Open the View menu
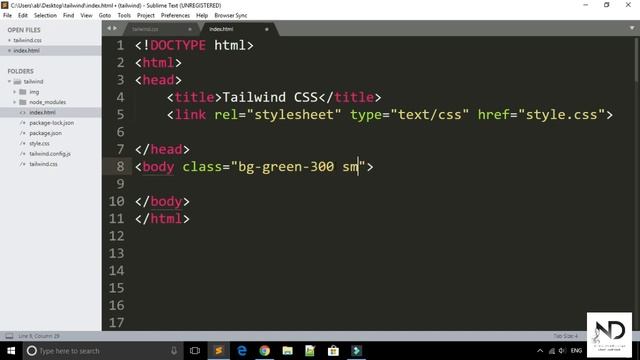This screenshot has height=360, width=640. [86, 15]
